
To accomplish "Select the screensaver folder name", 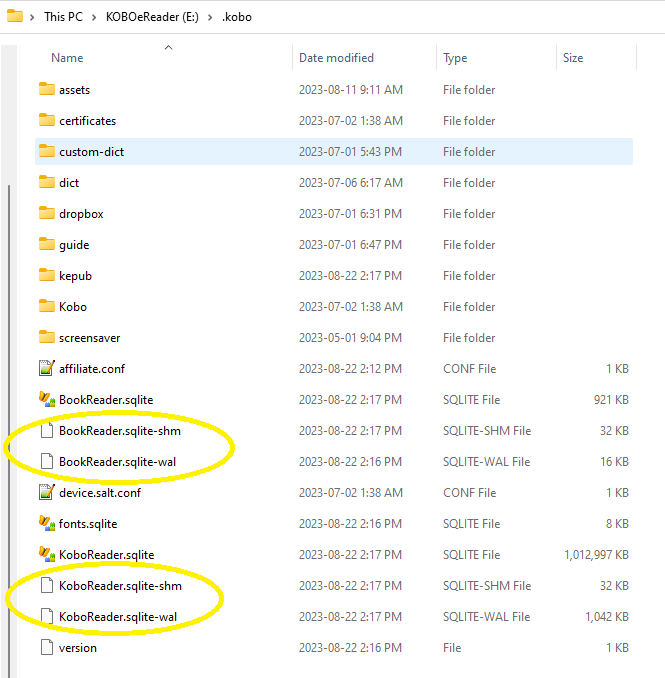I will click(90, 338).
